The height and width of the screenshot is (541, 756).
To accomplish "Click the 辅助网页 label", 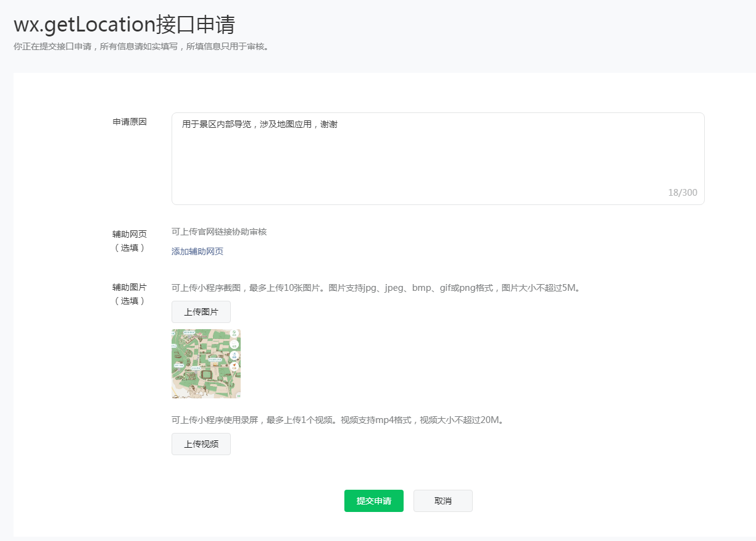I will [x=130, y=234].
